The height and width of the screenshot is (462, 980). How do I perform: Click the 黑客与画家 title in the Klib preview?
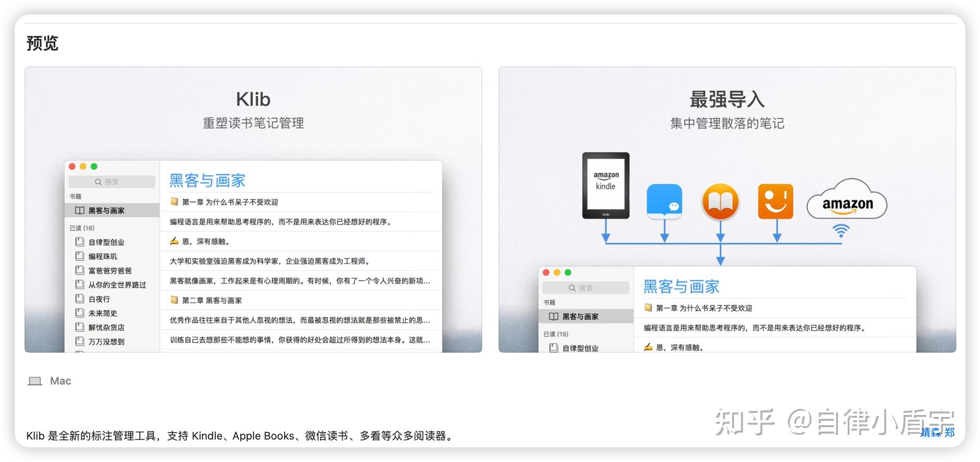(207, 180)
